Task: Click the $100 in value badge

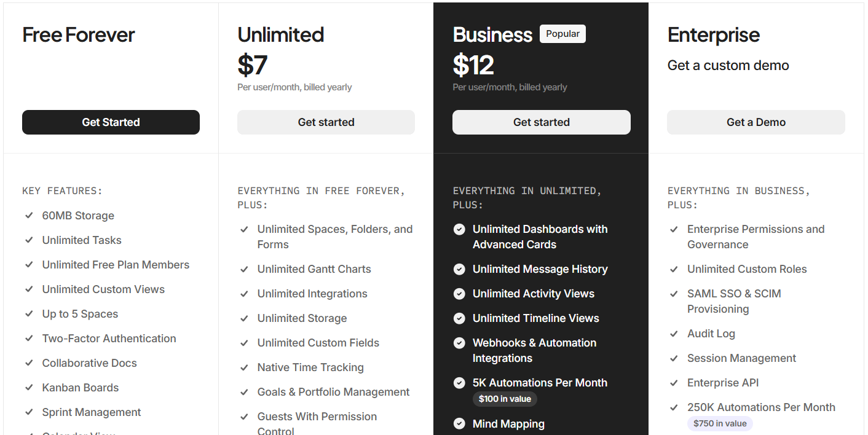Action: point(505,399)
